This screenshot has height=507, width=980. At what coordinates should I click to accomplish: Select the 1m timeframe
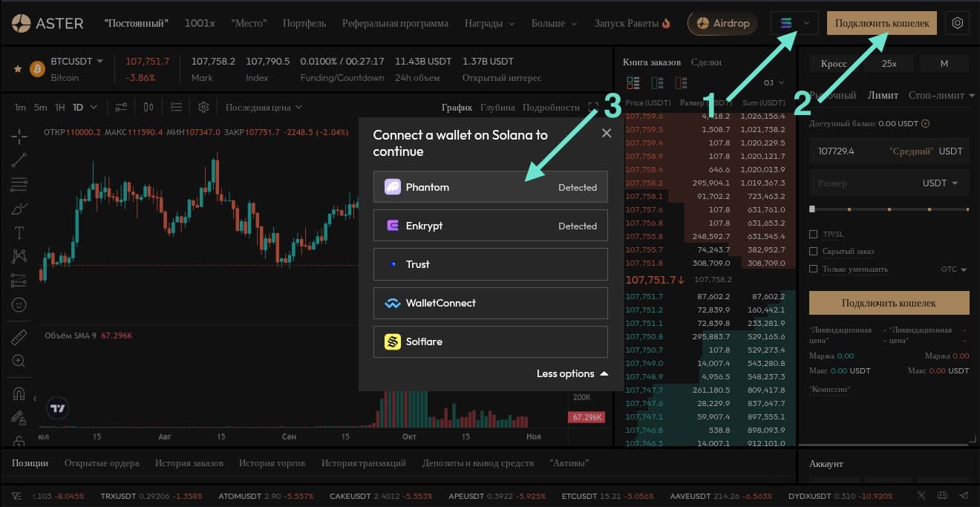click(20, 107)
